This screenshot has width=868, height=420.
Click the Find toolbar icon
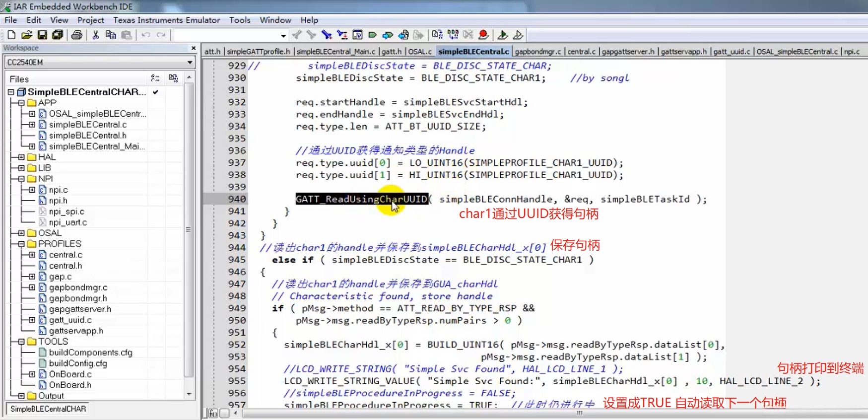click(x=327, y=35)
